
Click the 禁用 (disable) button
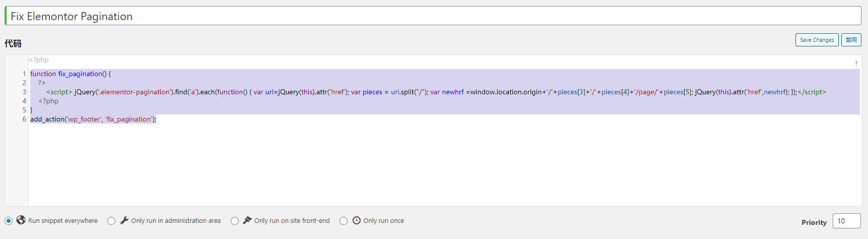tap(851, 40)
